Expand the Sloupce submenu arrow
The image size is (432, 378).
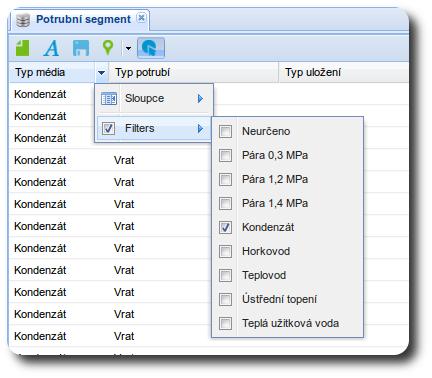coord(200,99)
